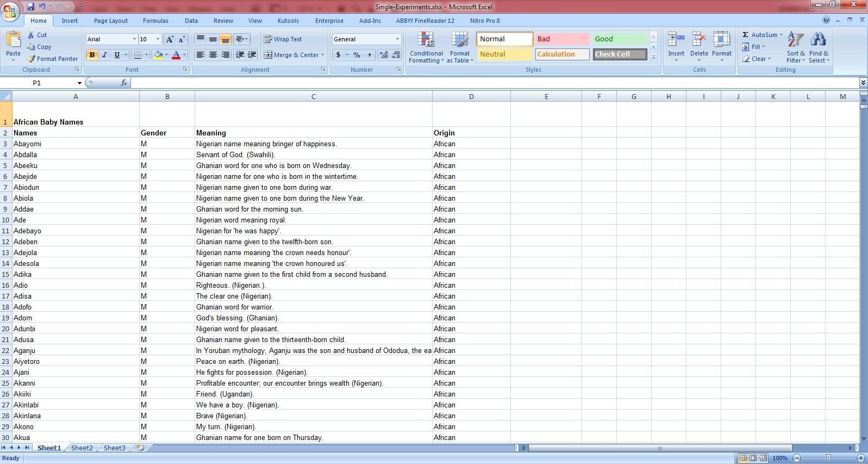Click the Insert function fx icon
The image size is (868, 464).
(x=124, y=83)
